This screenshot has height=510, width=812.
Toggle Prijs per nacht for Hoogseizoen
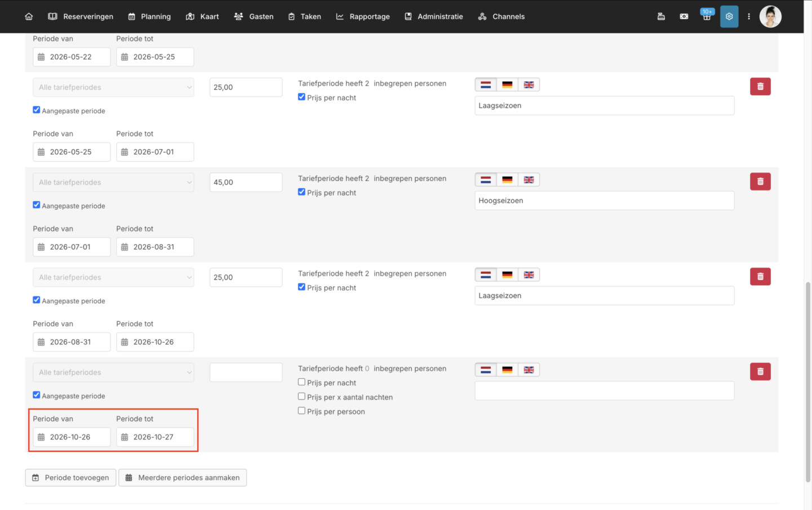301,192
